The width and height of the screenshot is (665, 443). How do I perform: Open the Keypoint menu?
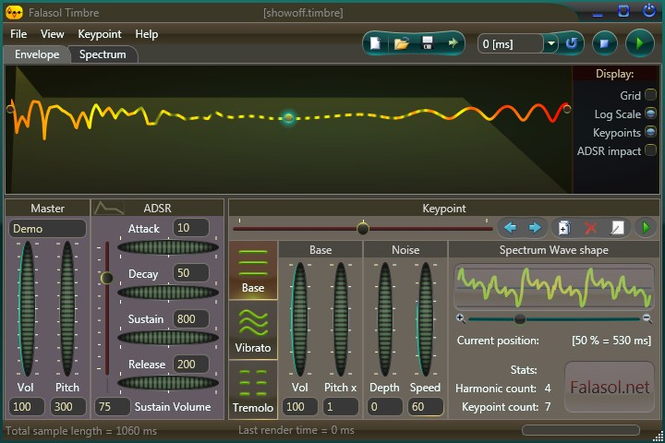100,34
